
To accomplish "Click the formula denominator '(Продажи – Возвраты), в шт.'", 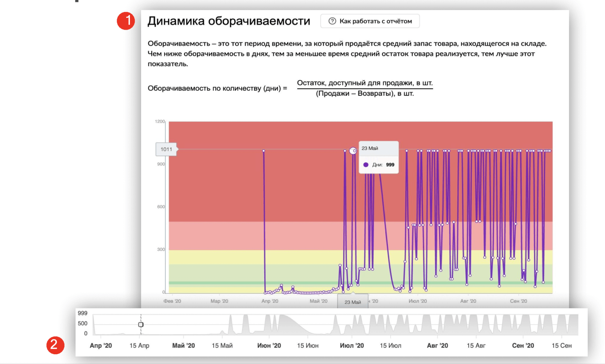I will click(365, 94).
